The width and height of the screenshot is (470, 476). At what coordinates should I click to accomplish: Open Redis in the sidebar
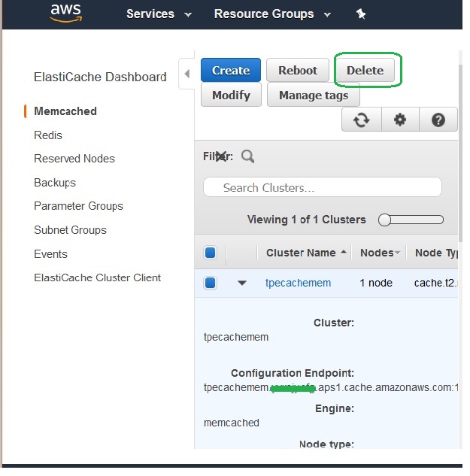pos(48,135)
